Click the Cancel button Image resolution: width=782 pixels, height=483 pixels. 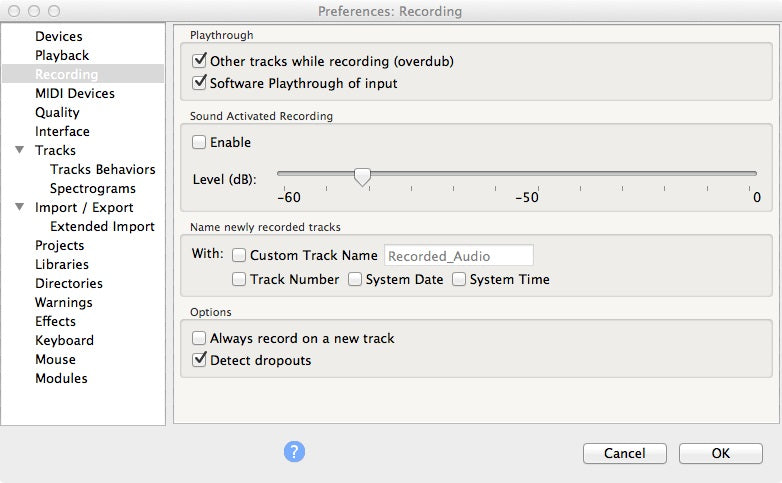pyautogui.click(x=624, y=453)
